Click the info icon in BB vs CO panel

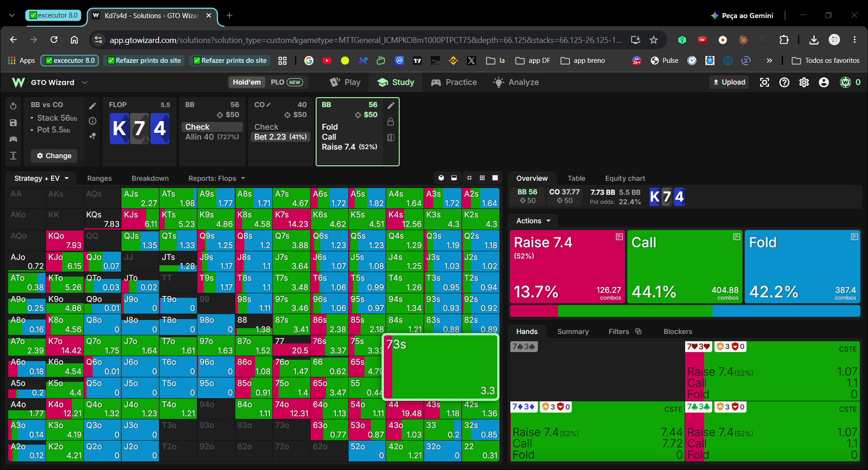click(93, 121)
